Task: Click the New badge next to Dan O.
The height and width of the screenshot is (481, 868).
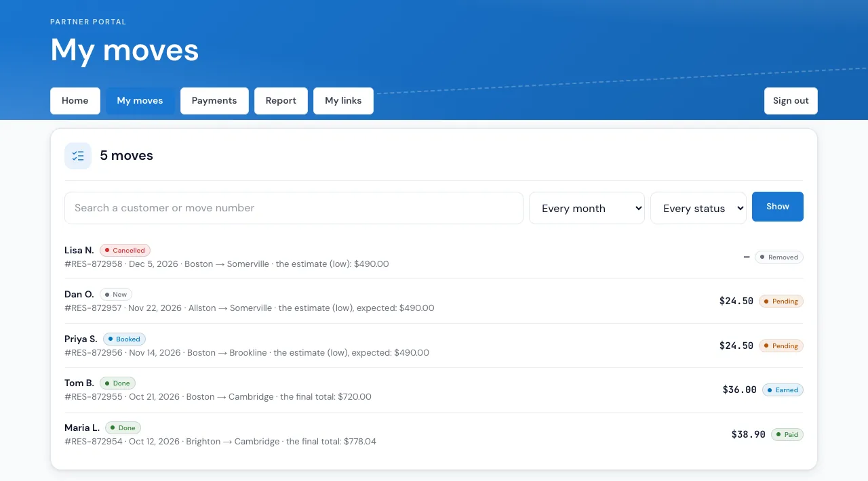Action: pos(116,294)
